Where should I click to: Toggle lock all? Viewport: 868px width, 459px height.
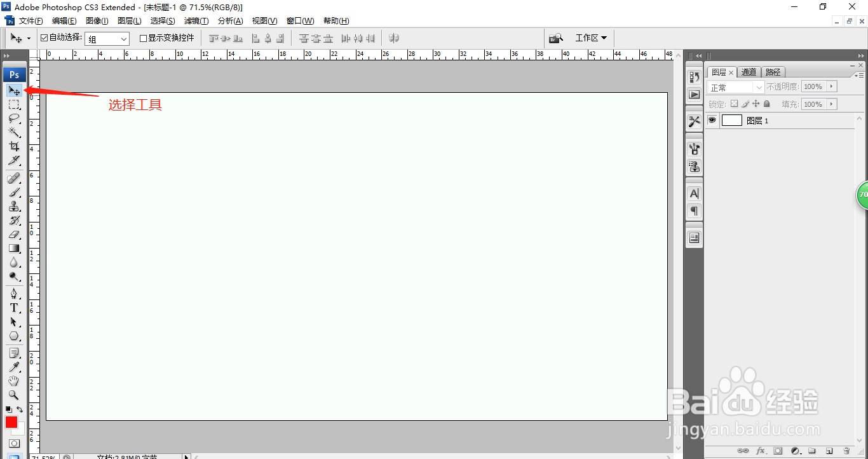pyautogui.click(x=766, y=104)
